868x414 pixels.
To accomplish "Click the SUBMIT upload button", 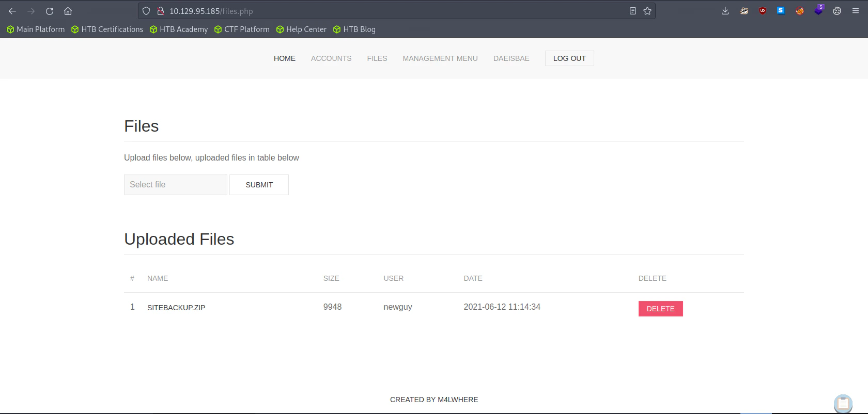I will click(259, 185).
